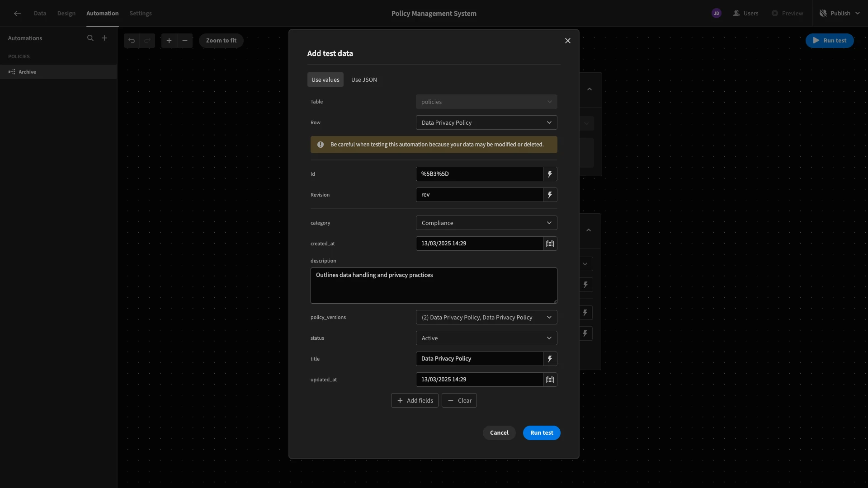
Task: Zoom in on the automation canvas
Action: pyautogui.click(x=169, y=41)
